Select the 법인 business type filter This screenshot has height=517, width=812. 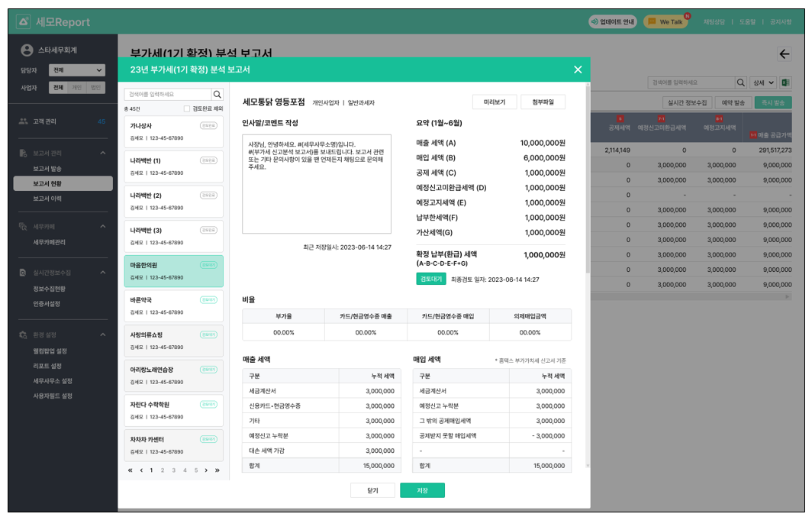point(95,88)
